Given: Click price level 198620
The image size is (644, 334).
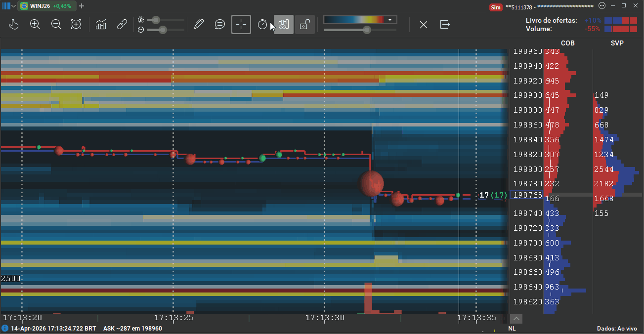Looking at the screenshot, I should coord(528,302).
